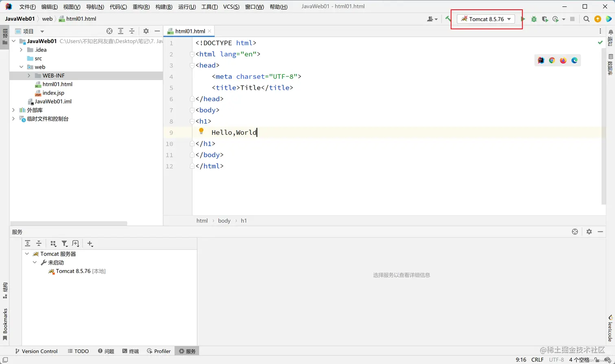Open the dropdown arrow next to profiler run

(563, 19)
